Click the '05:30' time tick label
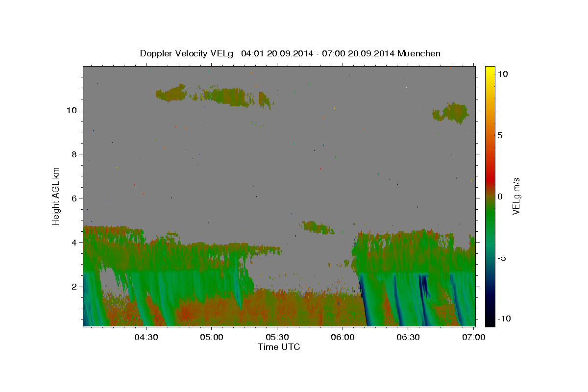Viewport: 588px width, 392px height. click(x=277, y=337)
